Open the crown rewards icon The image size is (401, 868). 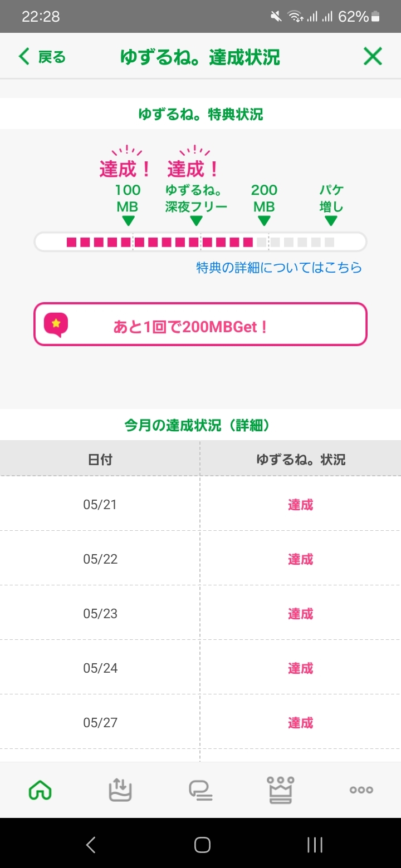click(281, 790)
